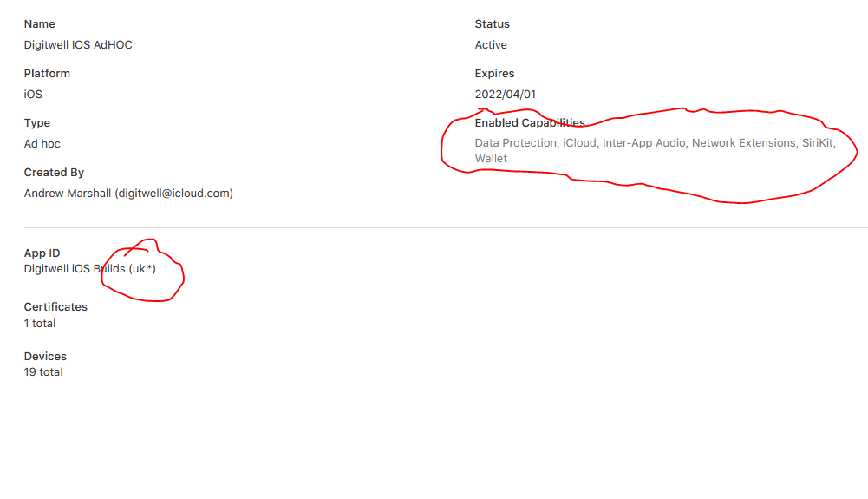868x499 pixels.
Task: Select 'Andrew Marshall (digitwell@icloud.com)' text
Action: pyautogui.click(x=128, y=194)
